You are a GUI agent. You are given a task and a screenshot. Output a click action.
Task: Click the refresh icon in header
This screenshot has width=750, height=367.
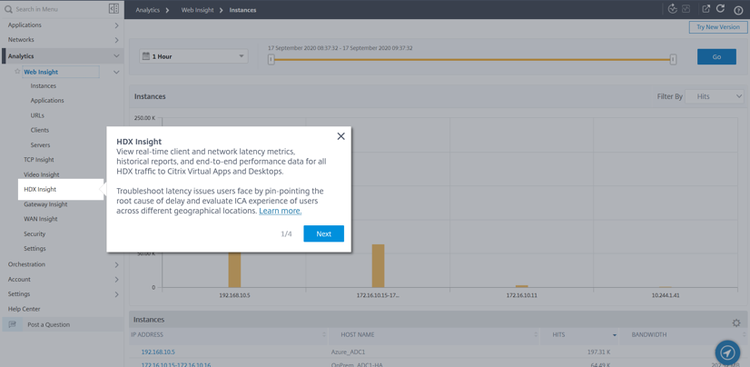(720, 9)
